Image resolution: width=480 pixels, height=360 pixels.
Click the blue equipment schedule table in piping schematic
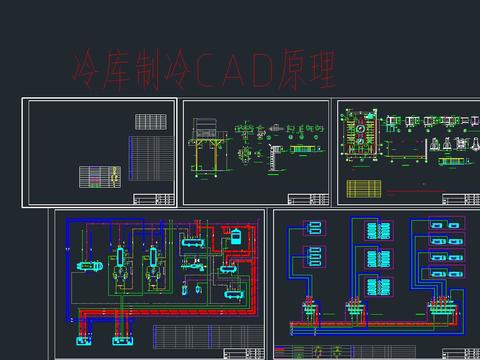click(x=209, y=337)
